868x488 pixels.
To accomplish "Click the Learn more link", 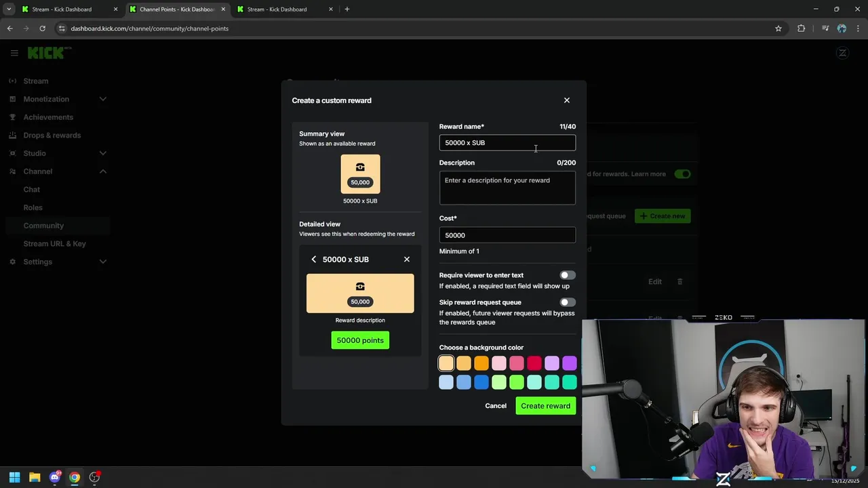I will click(x=648, y=174).
